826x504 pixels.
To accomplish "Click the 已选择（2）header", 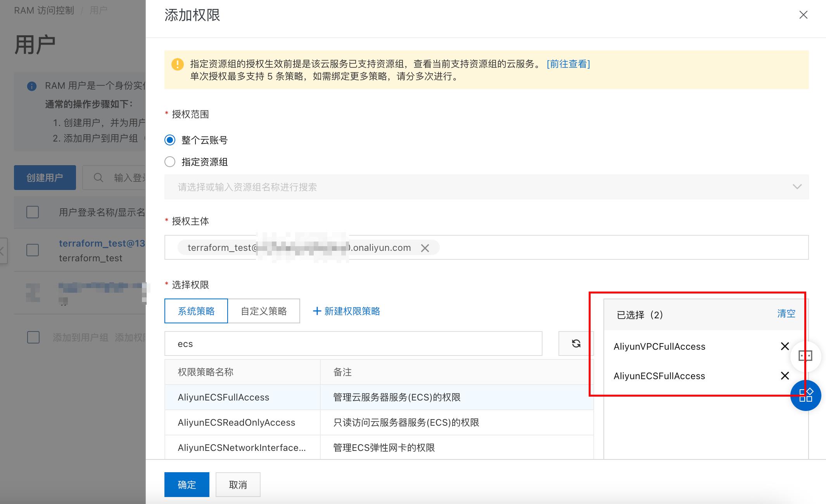I will click(640, 314).
